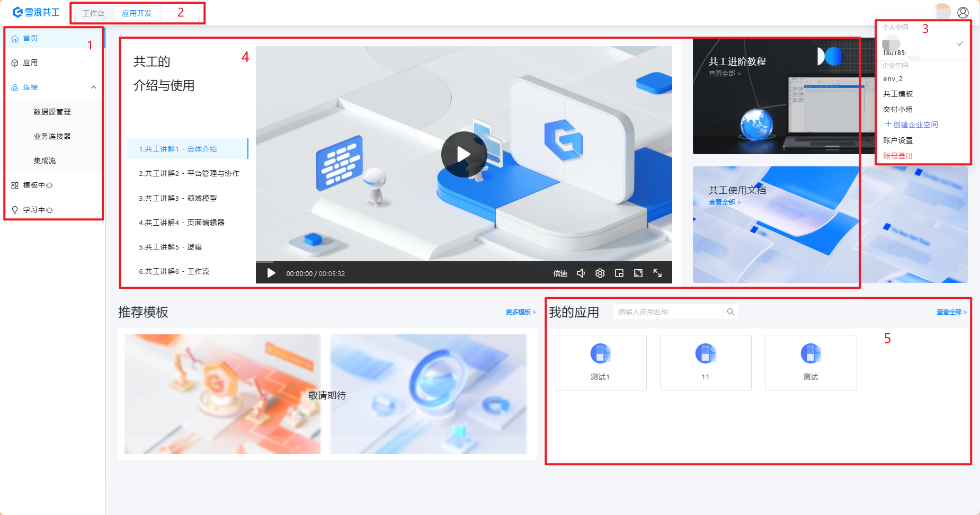Open the 共工进阶教程 banner card
980x515 pixels.
[x=784, y=96]
